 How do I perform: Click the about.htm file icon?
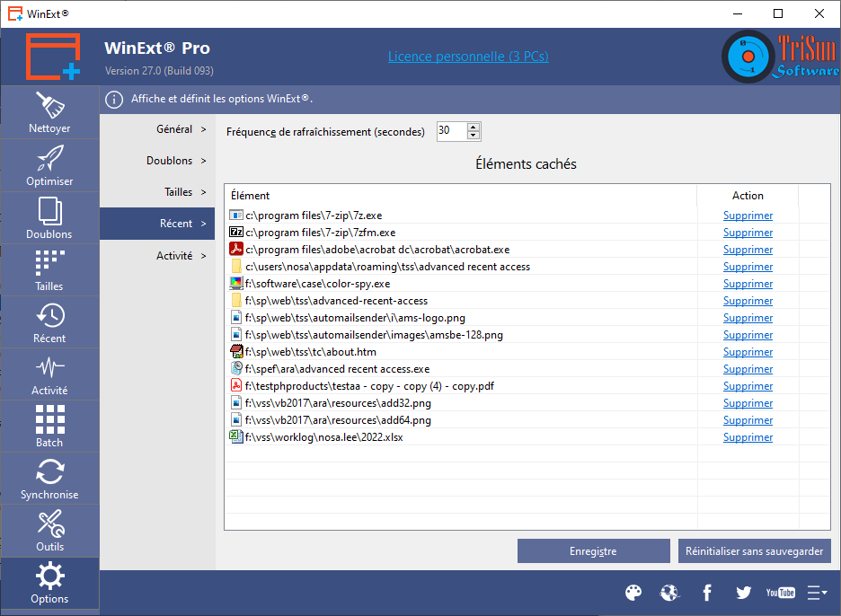(x=236, y=352)
